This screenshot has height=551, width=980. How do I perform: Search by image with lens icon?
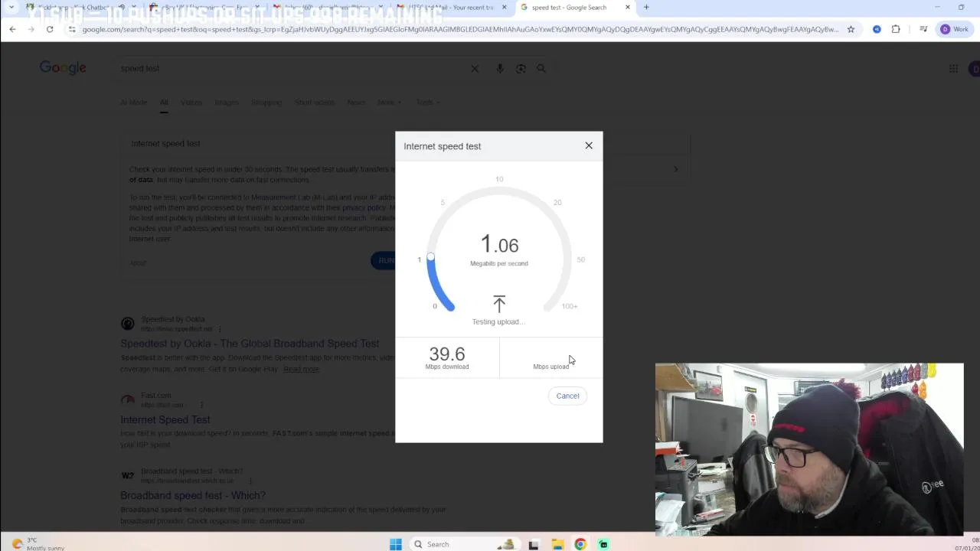click(x=521, y=69)
